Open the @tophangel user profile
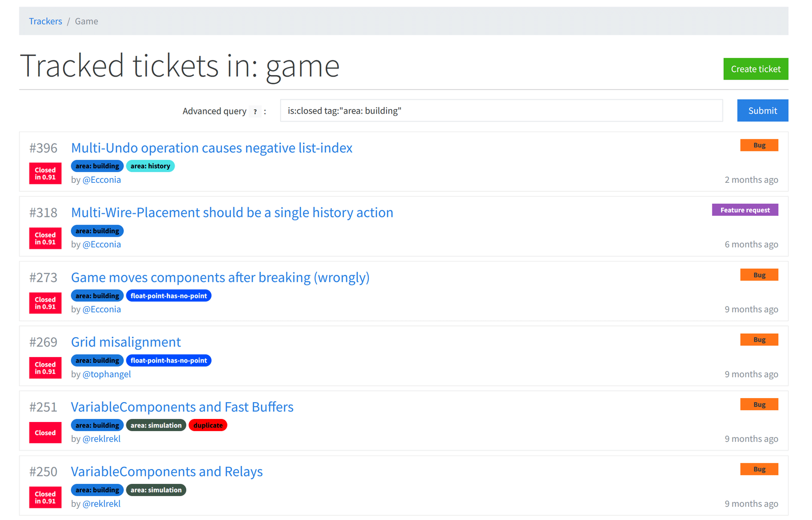The image size is (812, 520). pos(107,374)
